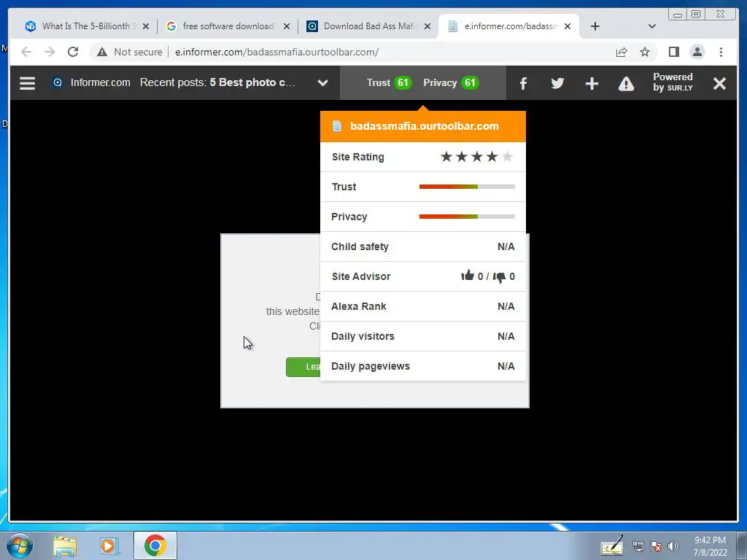Go forward to the next page

50,52
